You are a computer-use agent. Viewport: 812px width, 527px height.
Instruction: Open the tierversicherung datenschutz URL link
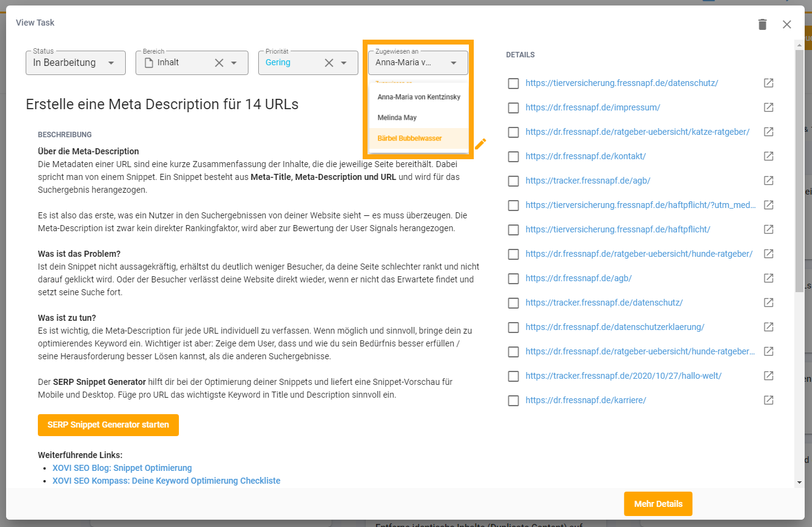pos(622,83)
